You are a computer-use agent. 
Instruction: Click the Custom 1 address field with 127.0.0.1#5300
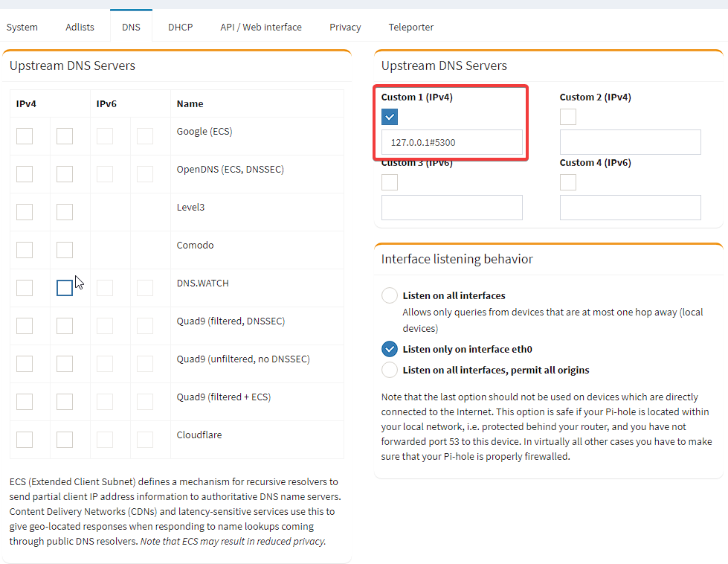click(452, 142)
